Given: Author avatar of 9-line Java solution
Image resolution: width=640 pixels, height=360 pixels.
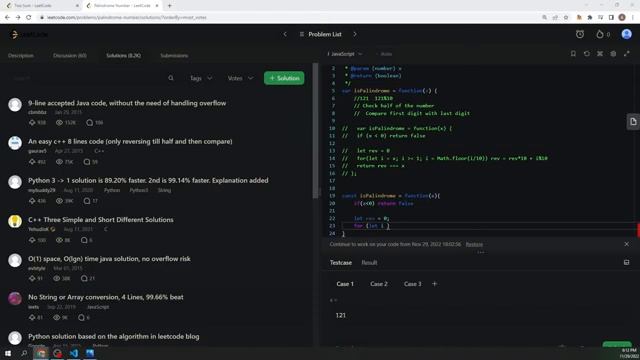Looking at the screenshot, I should (15, 104).
